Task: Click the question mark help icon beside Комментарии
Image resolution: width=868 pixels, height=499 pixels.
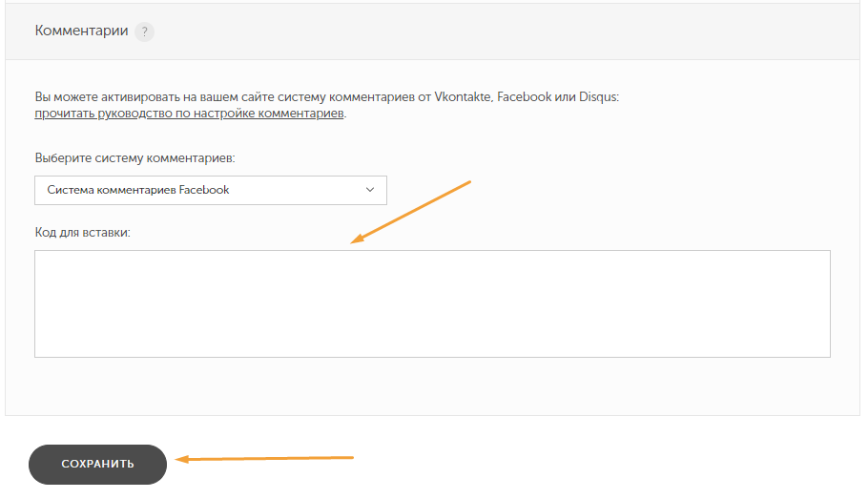Action: point(144,31)
